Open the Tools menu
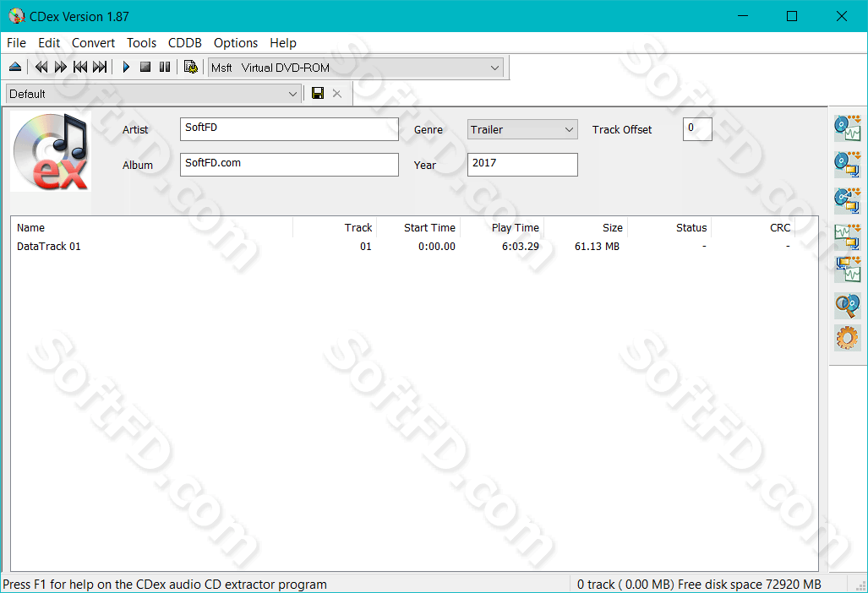 [x=141, y=43]
